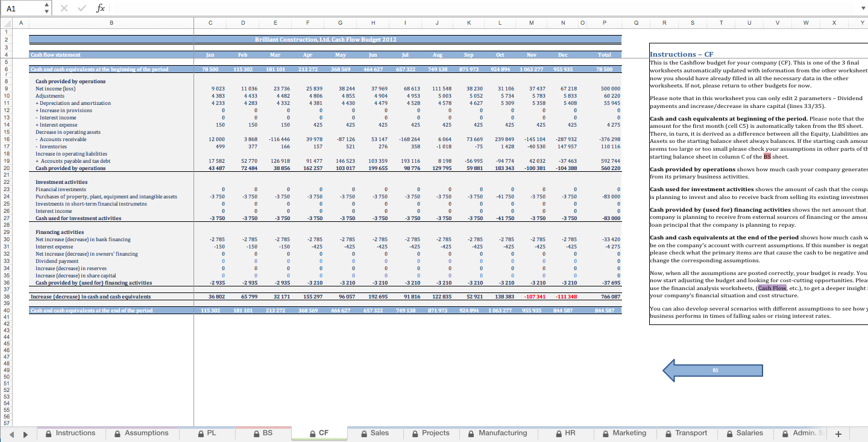Select column P header

coord(604,23)
